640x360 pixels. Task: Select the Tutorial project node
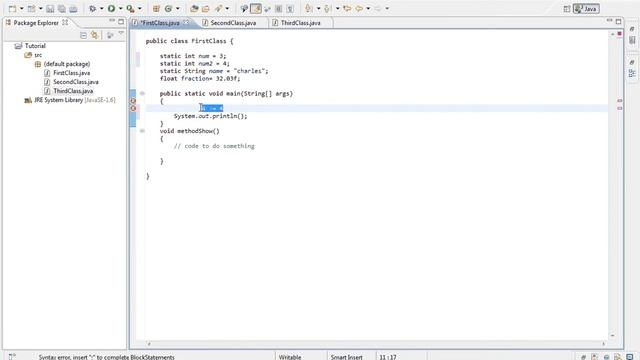click(x=35, y=46)
